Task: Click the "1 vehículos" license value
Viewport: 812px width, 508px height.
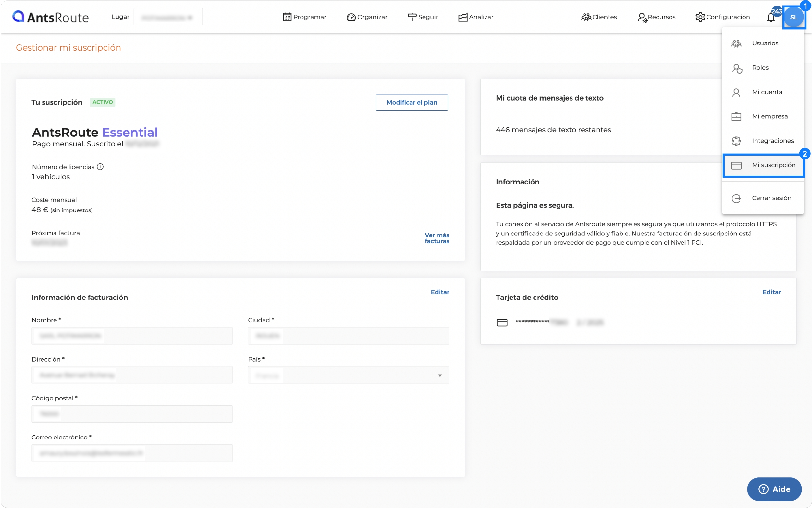Action: tap(51, 177)
